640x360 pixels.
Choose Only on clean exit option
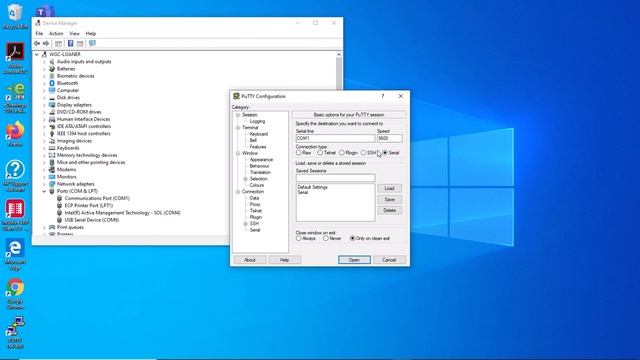point(353,238)
